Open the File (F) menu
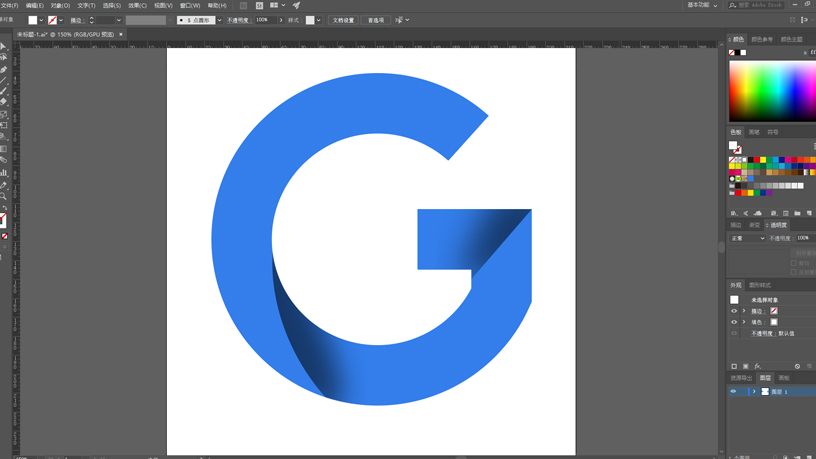The width and height of the screenshot is (816, 459). click(x=9, y=5)
